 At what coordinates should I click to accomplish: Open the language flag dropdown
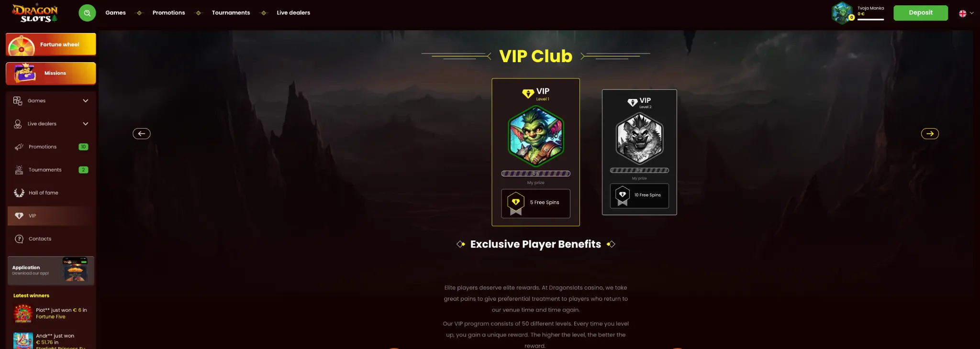[966, 13]
